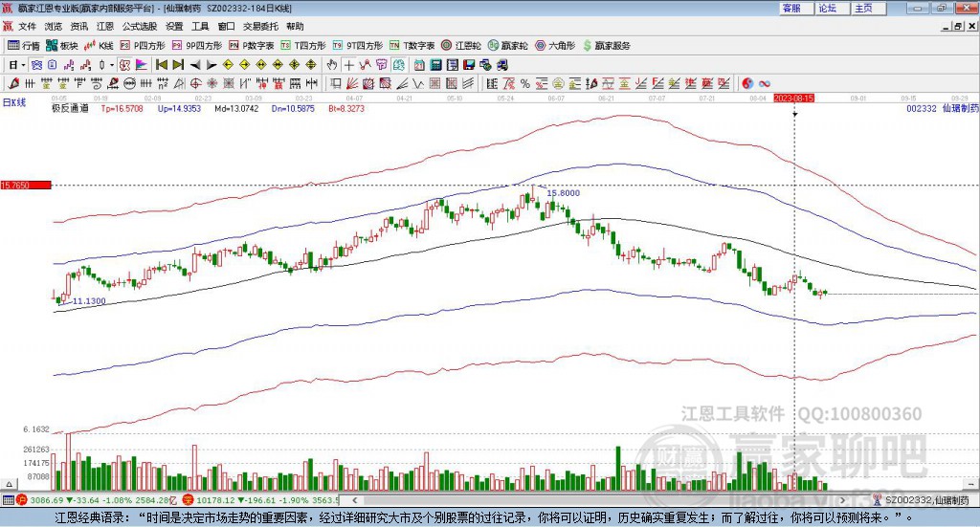Open the P四方形 square tool

[x=143, y=45]
